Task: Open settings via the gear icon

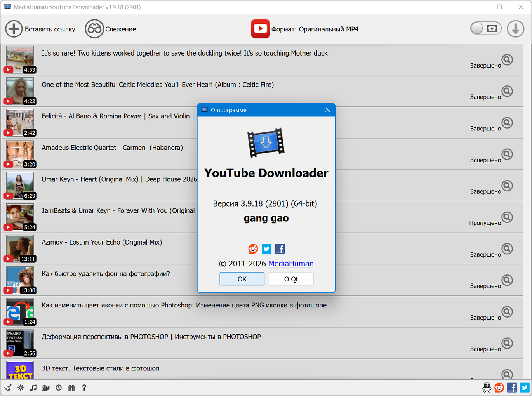Action: [21, 387]
